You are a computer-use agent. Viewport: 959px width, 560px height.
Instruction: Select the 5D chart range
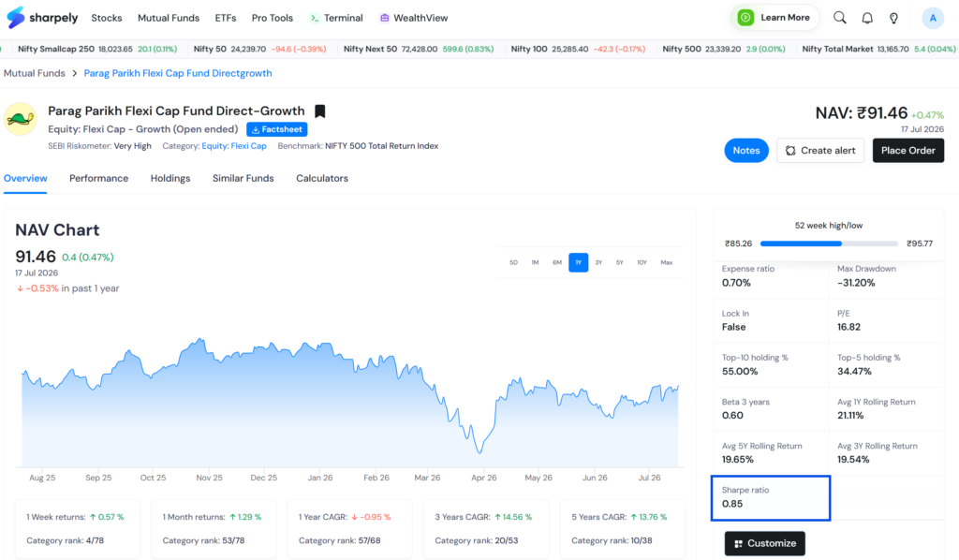click(x=513, y=262)
